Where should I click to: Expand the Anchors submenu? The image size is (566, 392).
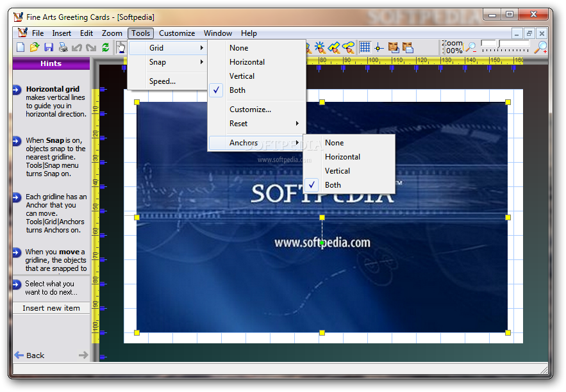pyautogui.click(x=256, y=143)
